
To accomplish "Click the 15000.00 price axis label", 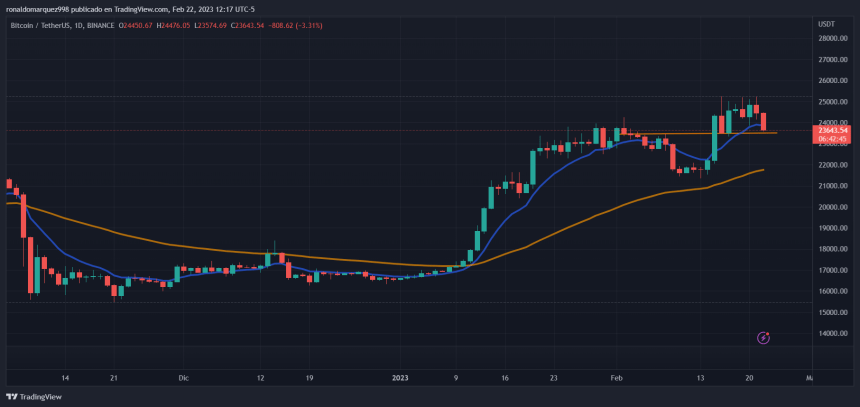I will tap(833, 313).
